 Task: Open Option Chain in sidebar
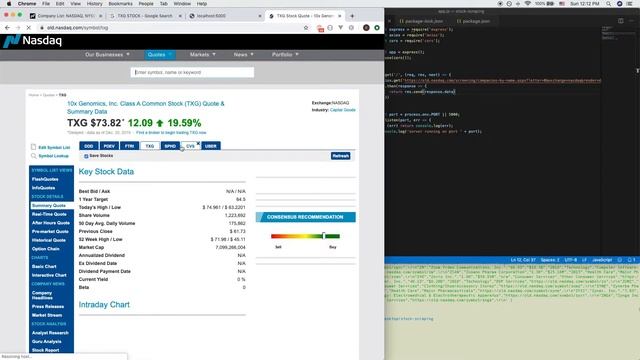tap(46, 249)
